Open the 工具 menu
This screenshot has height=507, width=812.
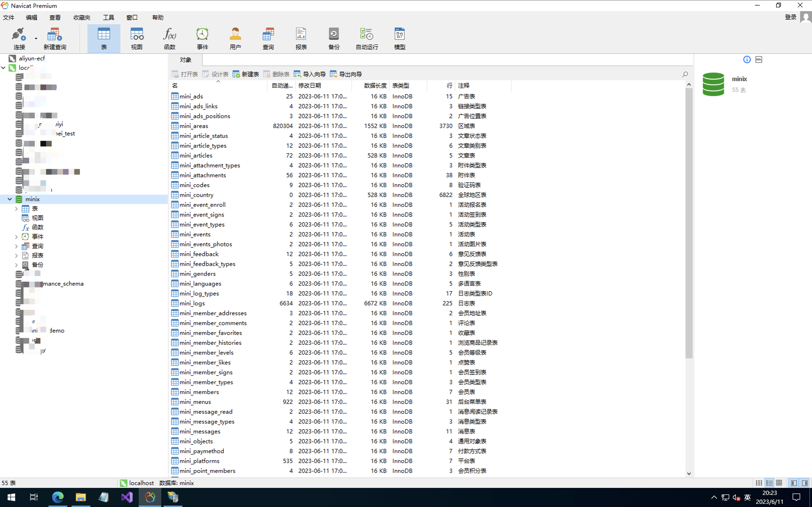[x=108, y=17]
